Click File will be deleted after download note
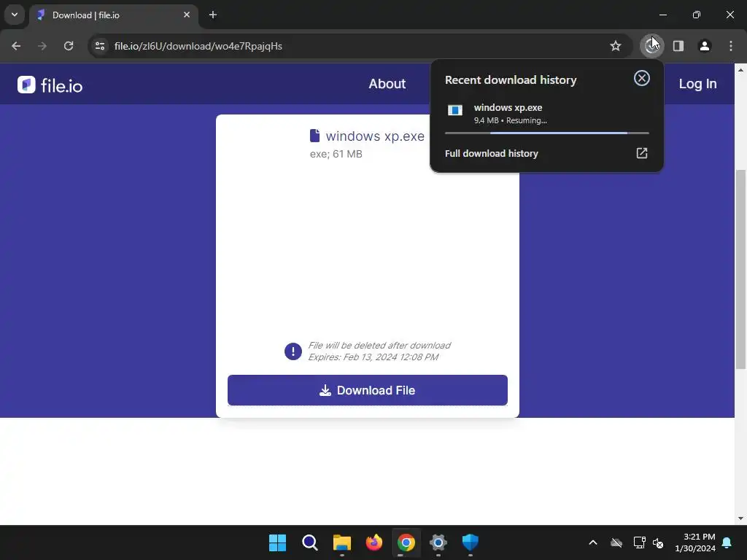 [x=379, y=345]
